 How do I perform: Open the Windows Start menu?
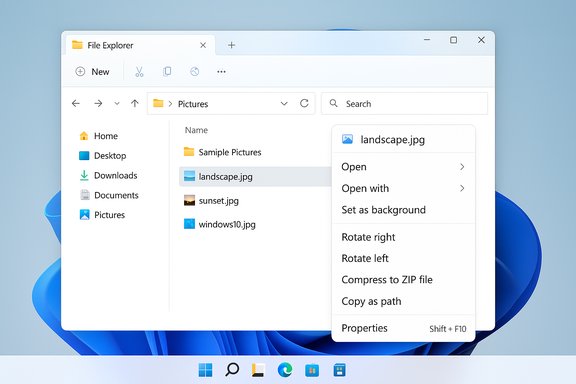[205, 370]
